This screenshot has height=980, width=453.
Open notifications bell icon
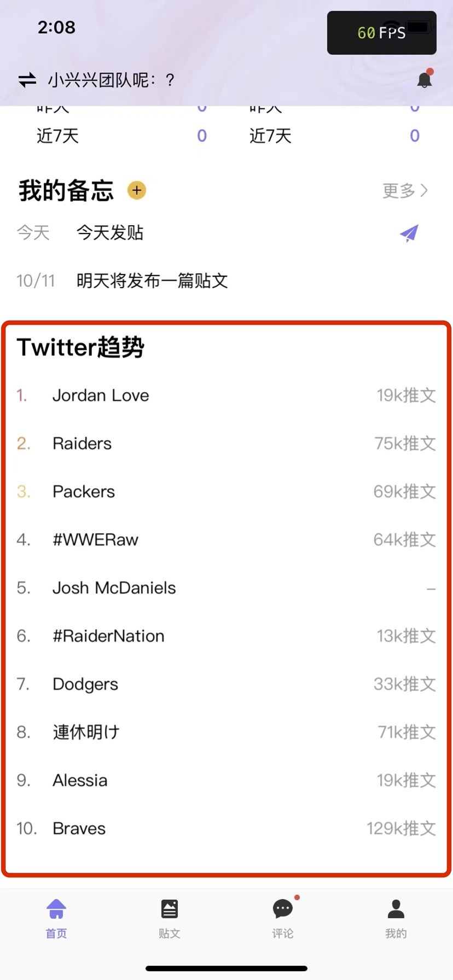425,79
